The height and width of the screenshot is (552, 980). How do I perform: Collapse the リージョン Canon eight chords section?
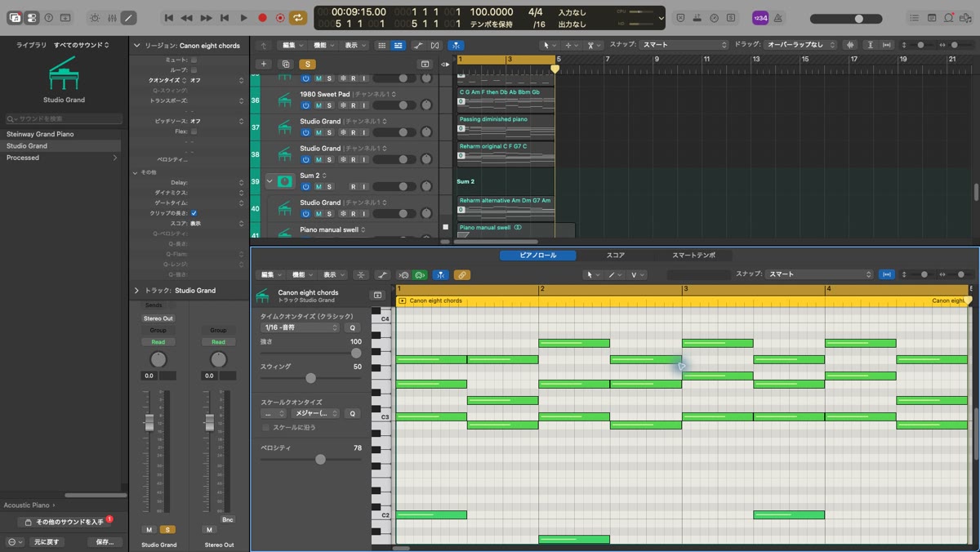tap(136, 46)
